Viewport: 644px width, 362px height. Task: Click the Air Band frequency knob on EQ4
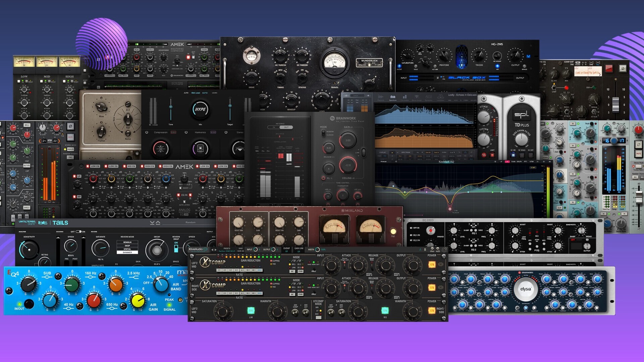click(161, 285)
